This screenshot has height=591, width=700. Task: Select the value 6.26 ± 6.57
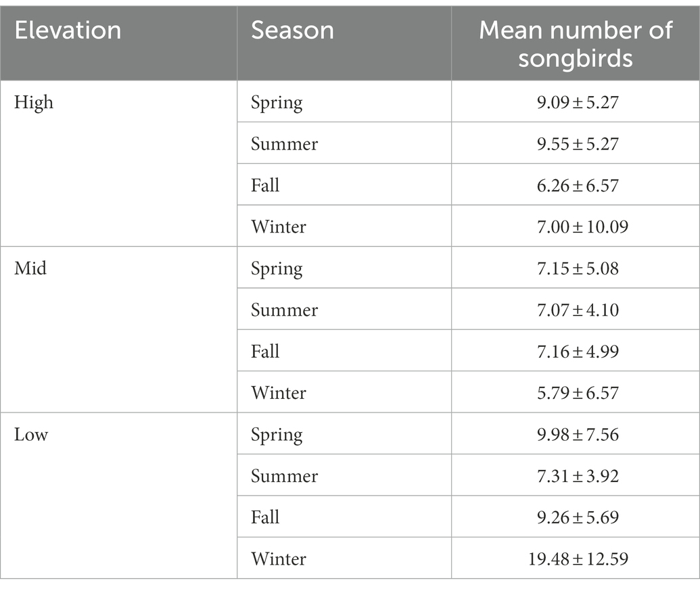point(578,185)
